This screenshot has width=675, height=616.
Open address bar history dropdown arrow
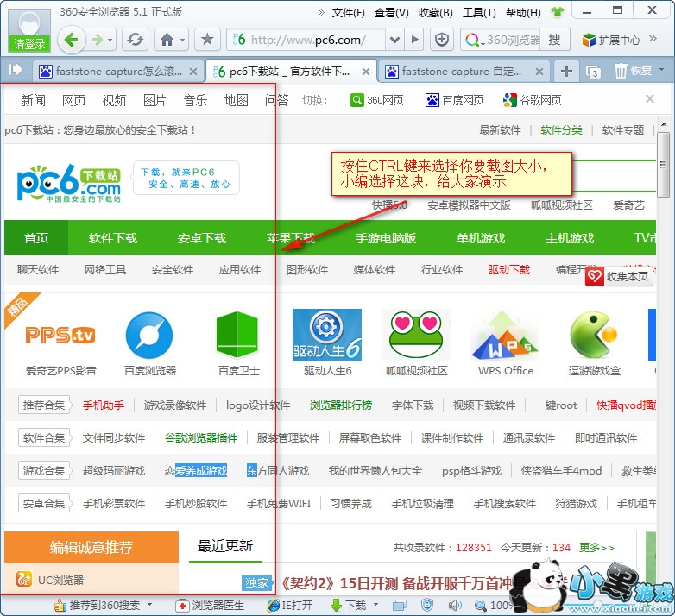[394, 40]
